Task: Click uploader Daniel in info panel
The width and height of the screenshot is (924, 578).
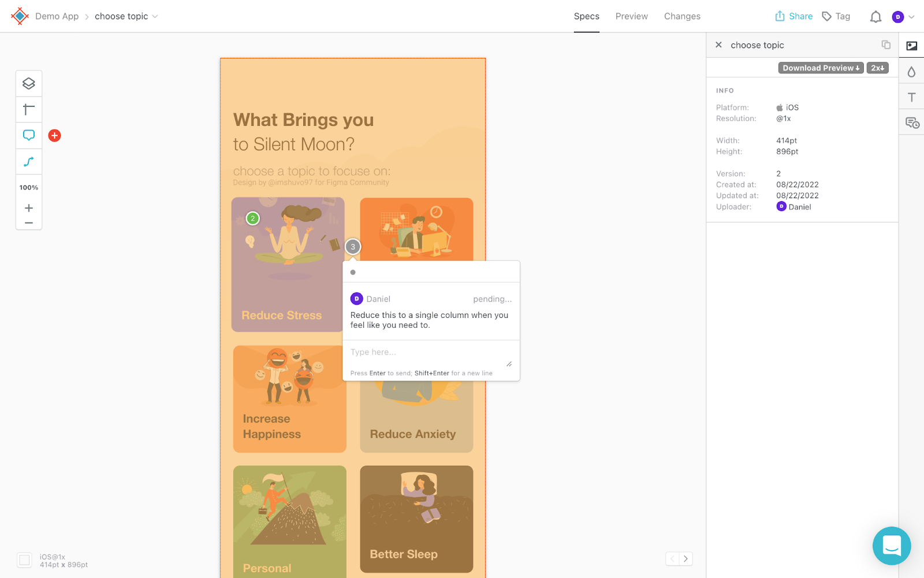Action: [793, 206]
